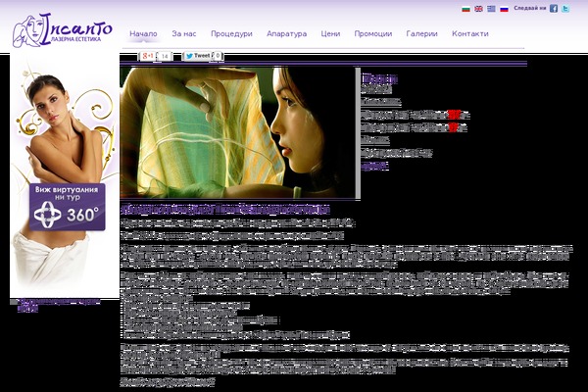Open the Начало menu item

click(143, 33)
